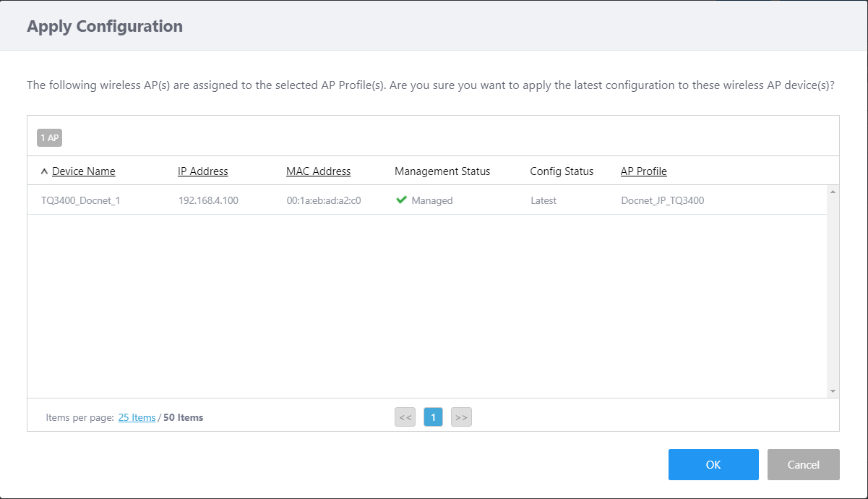868x499 pixels.
Task: Click the sort caret beside Device Name
Action: tap(44, 172)
